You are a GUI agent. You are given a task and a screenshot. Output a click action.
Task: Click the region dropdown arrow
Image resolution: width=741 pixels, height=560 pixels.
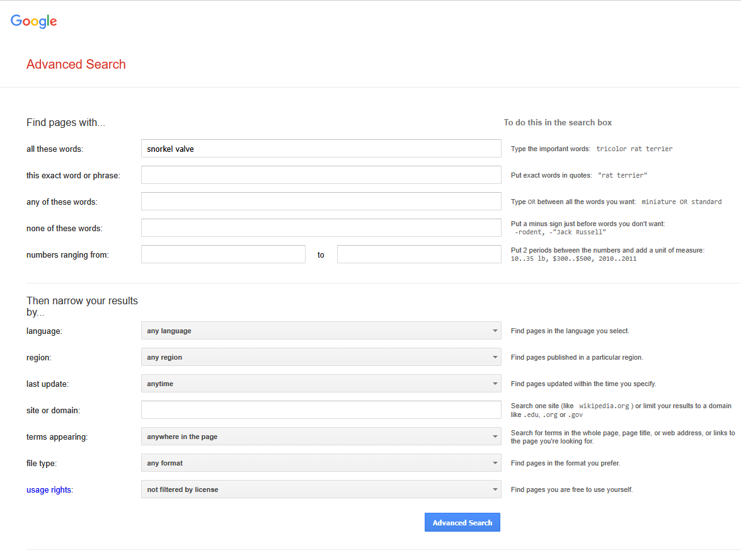(495, 357)
